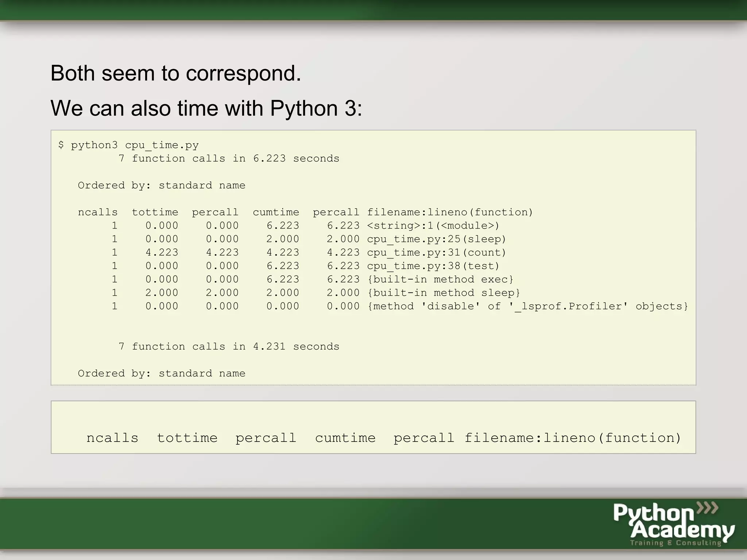Image resolution: width=747 pixels, height=560 pixels.
Task: Click cumtime 2.000 in the cpu_time.py:25(sleep) row
Action: 283,239
